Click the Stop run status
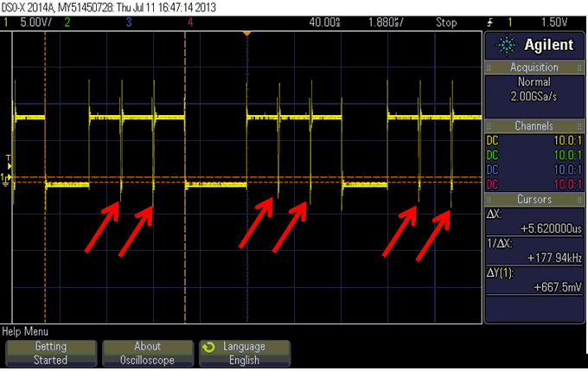 pos(446,22)
